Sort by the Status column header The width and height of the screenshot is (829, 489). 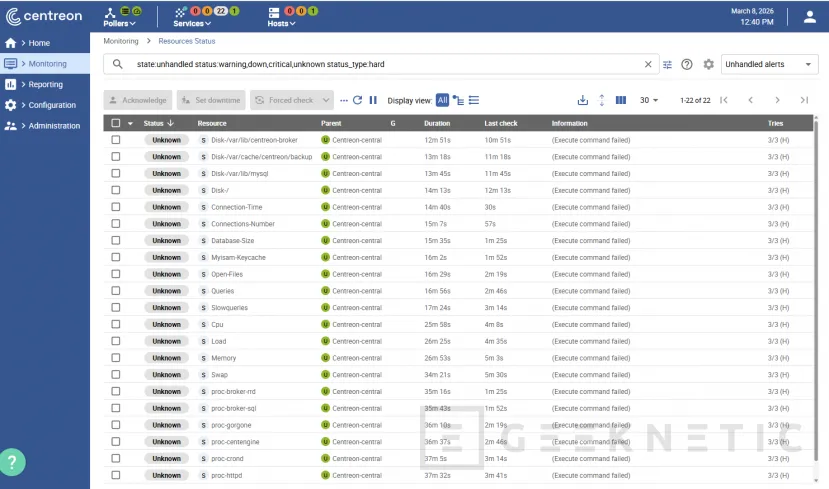158,123
